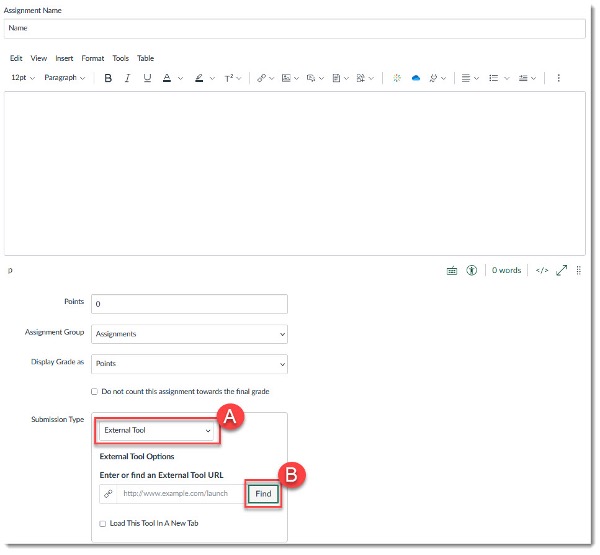Click the '0 words' word count button
600x555 pixels.
pyautogui.click(x=507, y=270)
